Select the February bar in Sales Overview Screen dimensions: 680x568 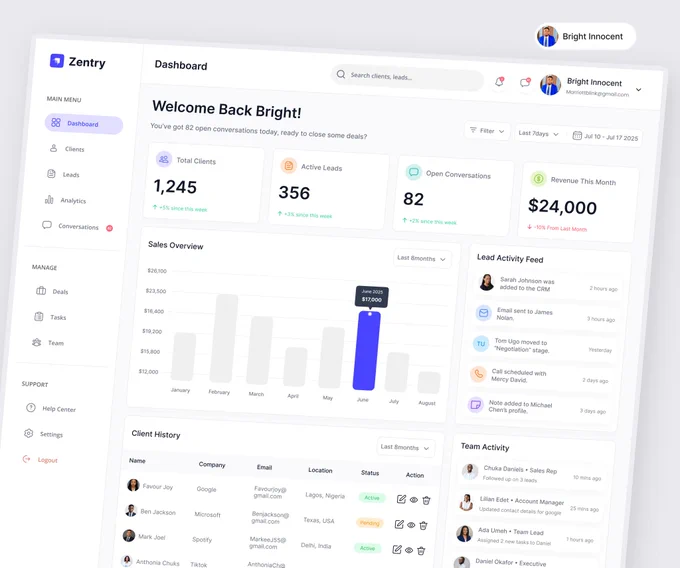224,338
